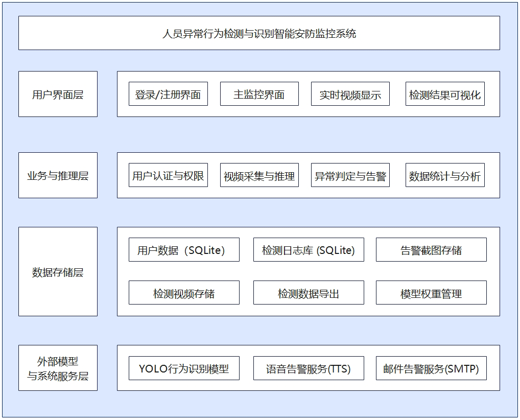Image resolution: width=520 pixels, height=420 pixels.
Task: Click the 数据统计与分析 block
Action: pyautogui.click(x=444, y=175)
